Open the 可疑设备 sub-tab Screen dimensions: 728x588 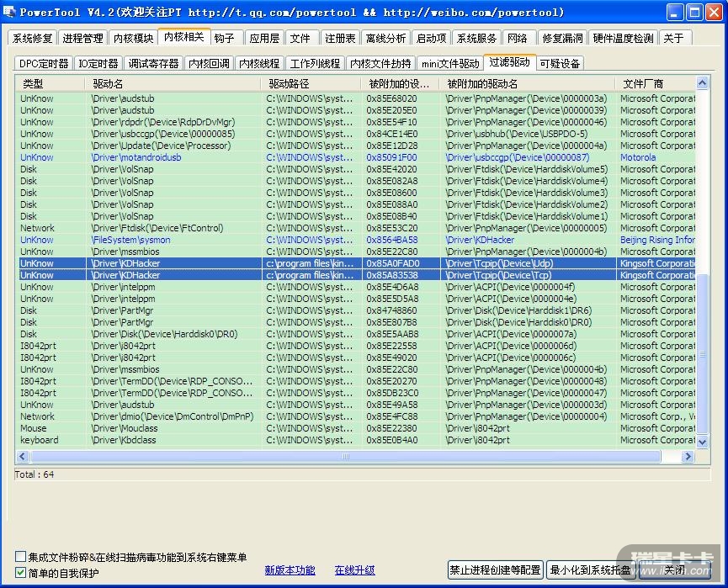click(x=560, y=63)
